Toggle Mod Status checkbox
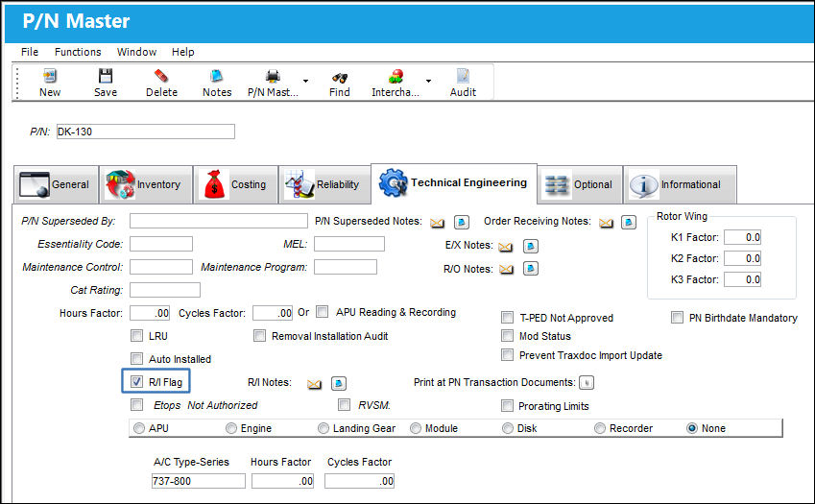 click(507, 336)
